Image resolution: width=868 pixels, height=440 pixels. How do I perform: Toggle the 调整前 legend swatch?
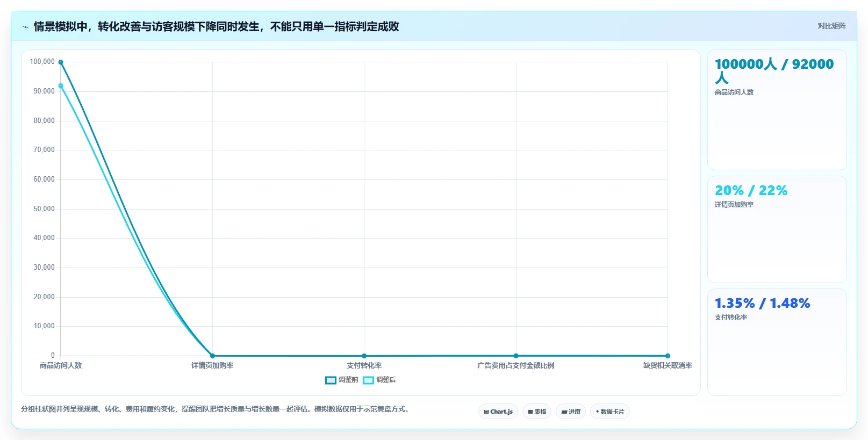point(331,380)
